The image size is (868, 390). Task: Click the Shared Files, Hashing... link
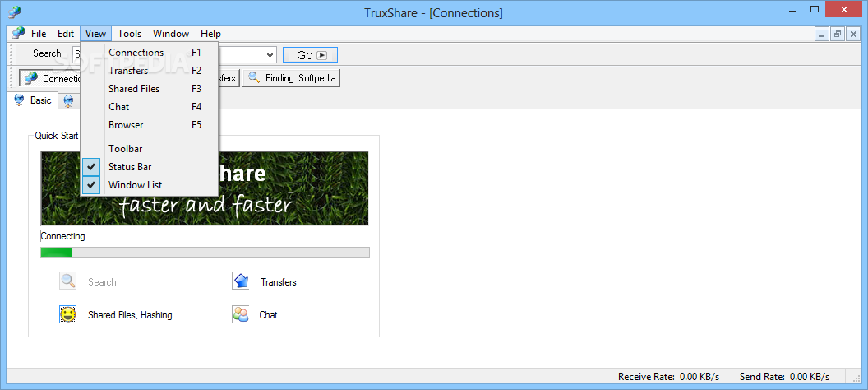[x=134, y=314]
